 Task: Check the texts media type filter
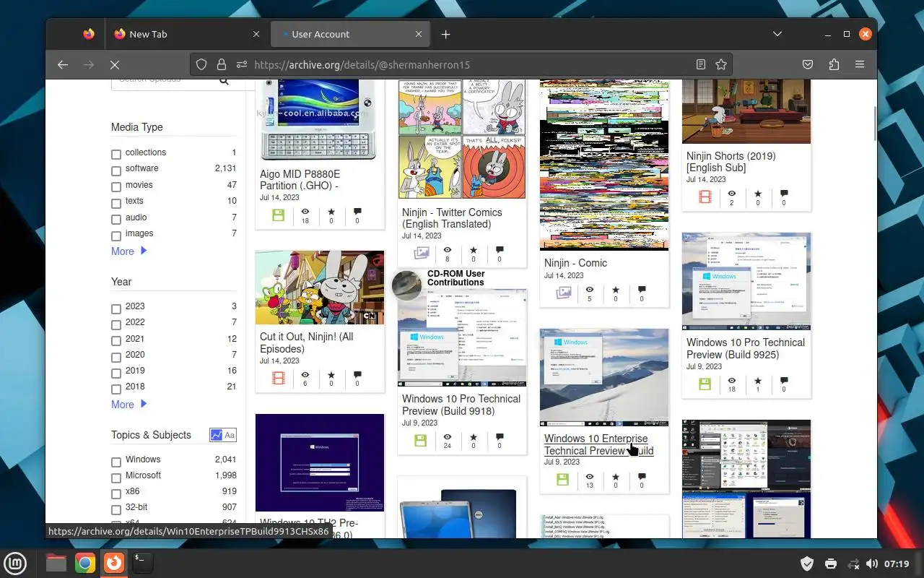tap(116, 204)
